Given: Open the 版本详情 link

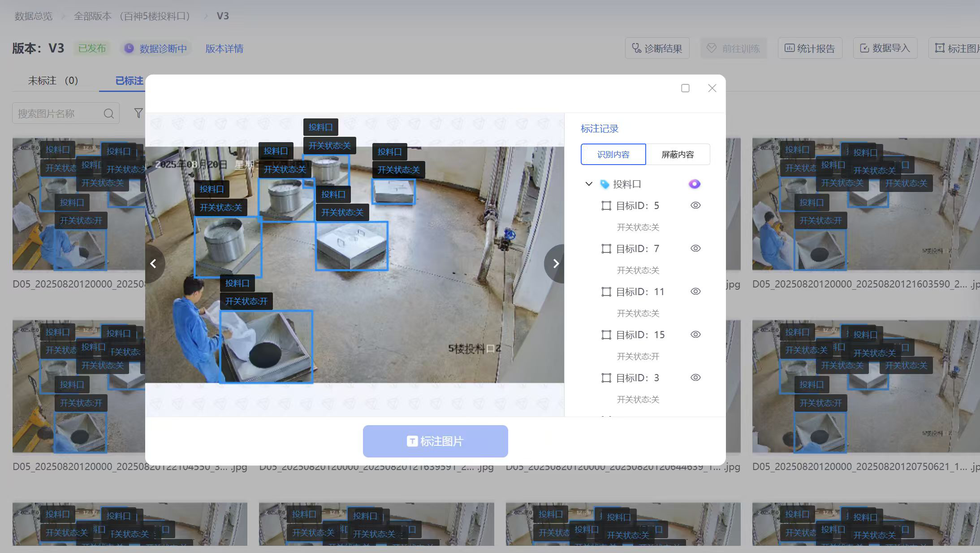Looking at the screenshot, I should pyautogui.click(x=224, y=48).
